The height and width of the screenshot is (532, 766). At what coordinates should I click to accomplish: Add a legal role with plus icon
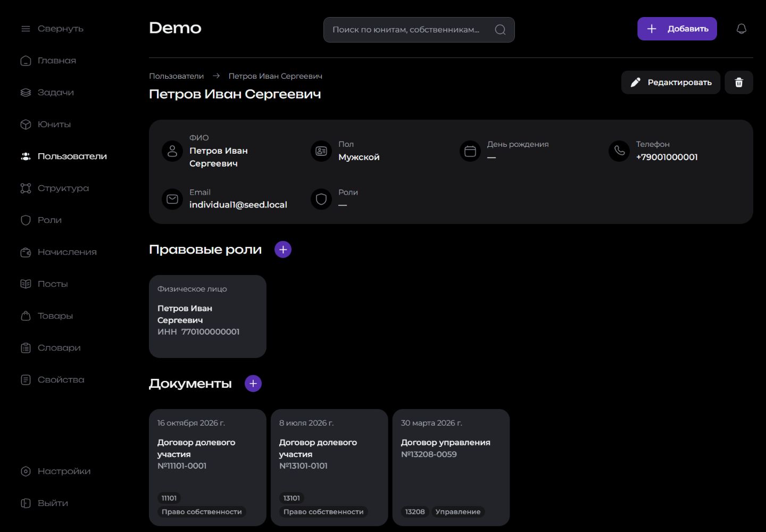[x=283, y=250]
